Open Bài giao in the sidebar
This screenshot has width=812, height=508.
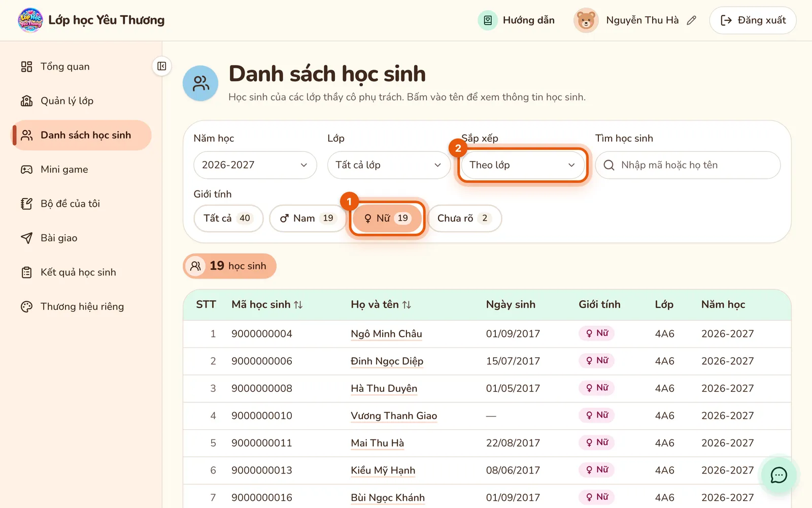(82, 238)
